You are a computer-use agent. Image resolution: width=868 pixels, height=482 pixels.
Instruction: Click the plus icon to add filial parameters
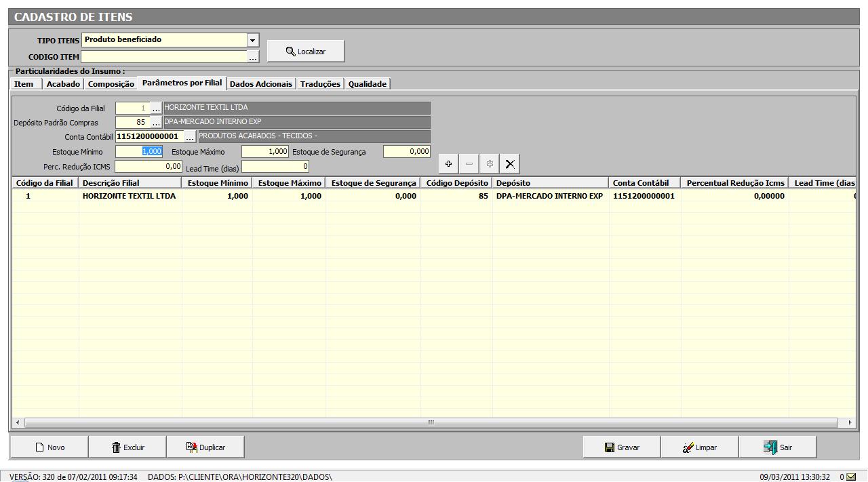pos(448,164)
